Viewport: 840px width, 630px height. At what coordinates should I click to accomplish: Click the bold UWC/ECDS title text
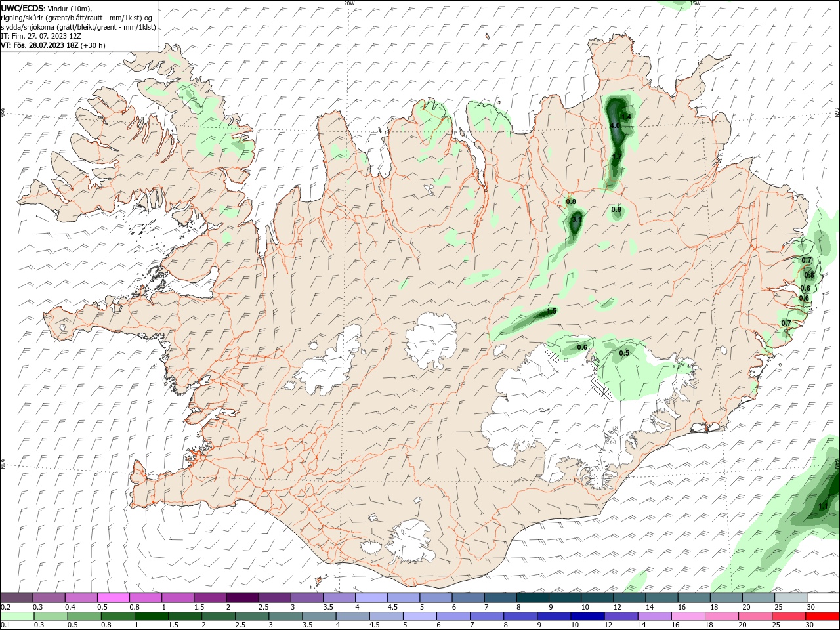coord(22,8)
